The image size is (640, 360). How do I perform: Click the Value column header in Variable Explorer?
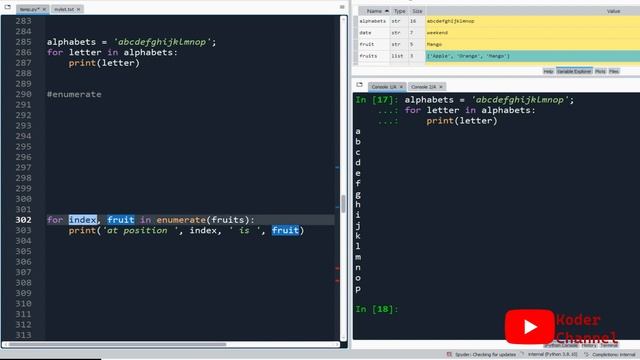pyautogui.click(x=613, y=11)
